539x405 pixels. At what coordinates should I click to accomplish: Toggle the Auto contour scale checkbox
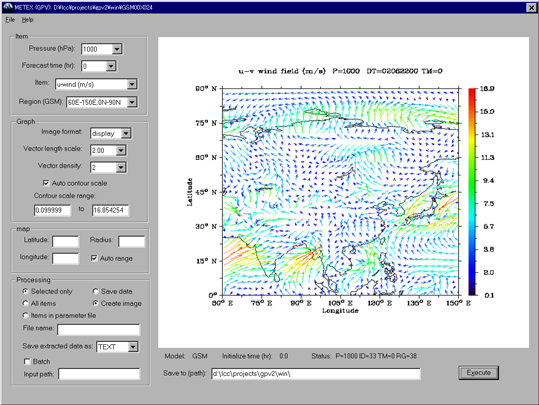pos(46,183)
